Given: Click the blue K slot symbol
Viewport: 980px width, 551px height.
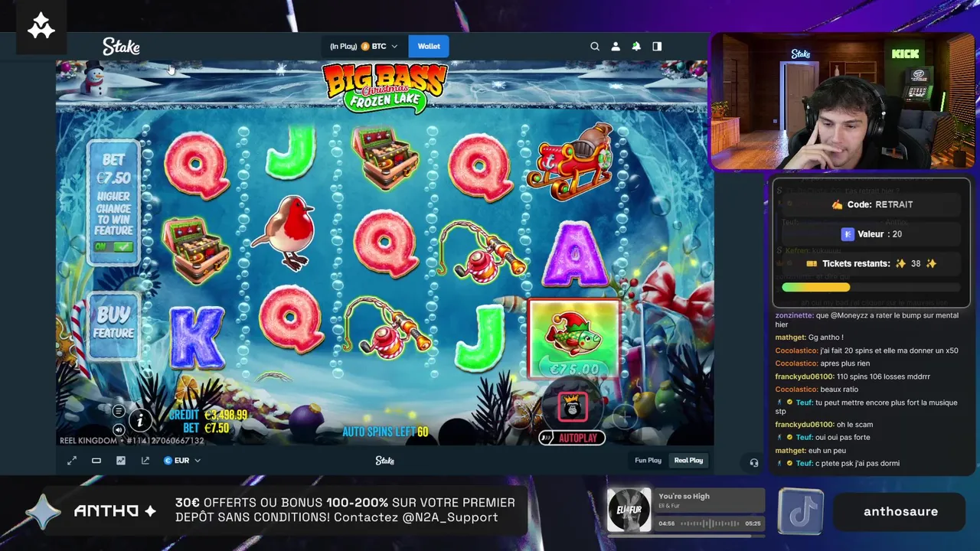Looking at the screenshot, I should [197, 338].
